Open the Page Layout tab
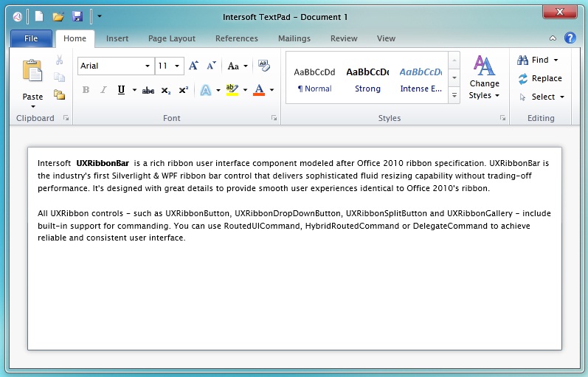This screenshot has width=588, height=377. pyautogui.click(x=172, y=38)
